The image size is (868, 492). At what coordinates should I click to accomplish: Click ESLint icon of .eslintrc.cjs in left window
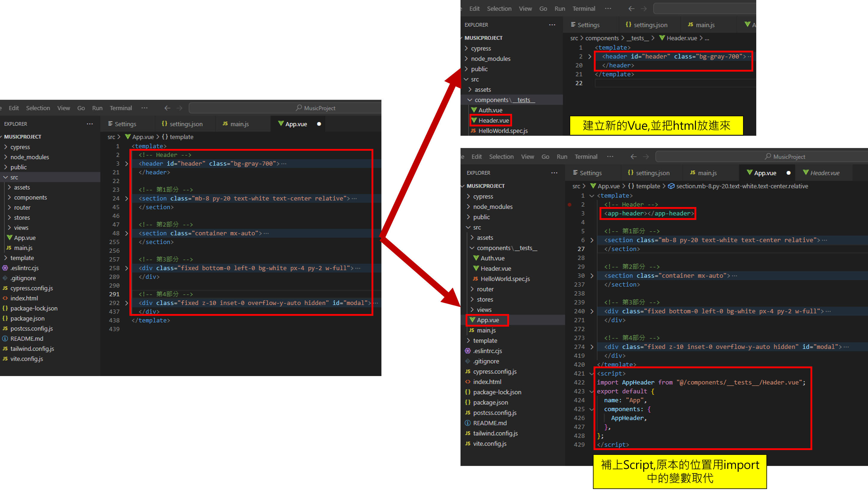[5, 268]
